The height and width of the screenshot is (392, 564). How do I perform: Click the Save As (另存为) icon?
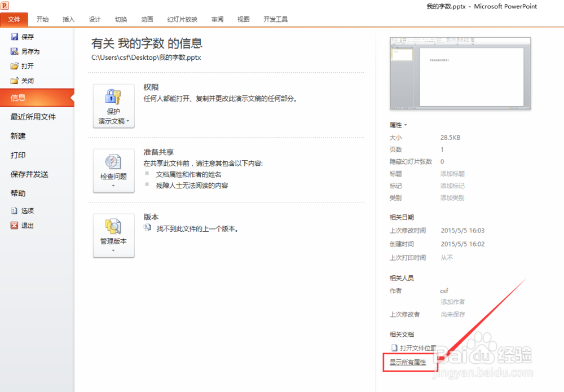15,51
